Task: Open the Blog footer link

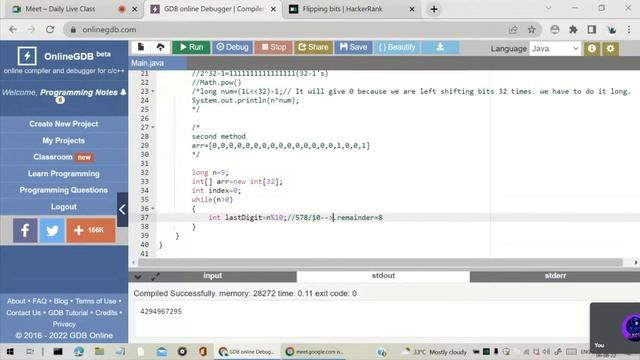Action: pos(61,301)
